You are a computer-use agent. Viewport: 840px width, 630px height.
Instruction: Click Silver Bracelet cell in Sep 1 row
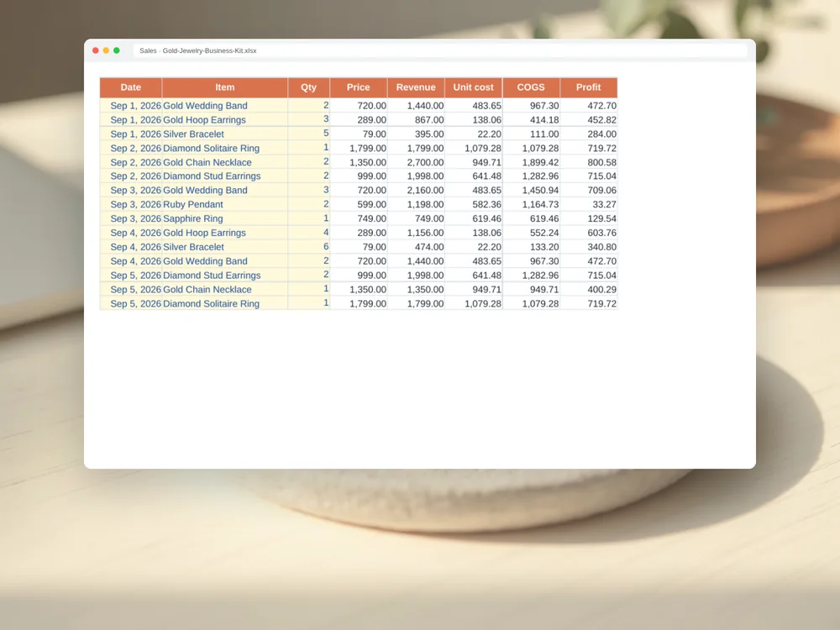(225, 134)
